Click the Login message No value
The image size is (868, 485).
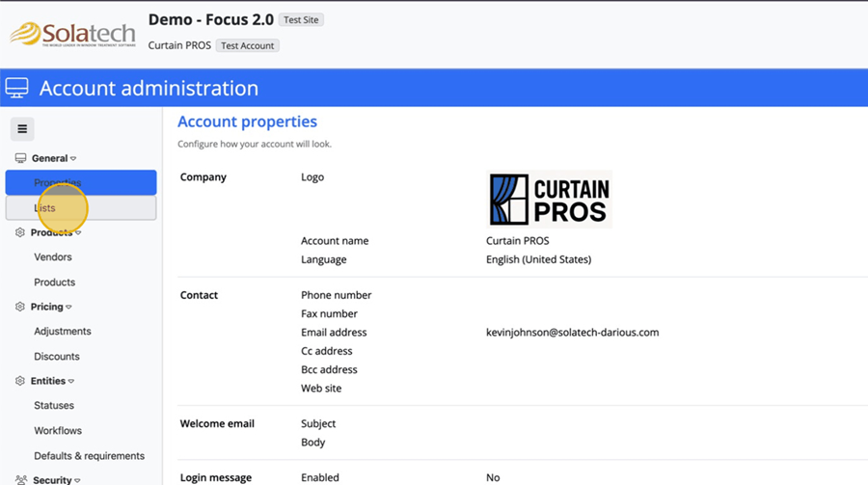(493, 477)
